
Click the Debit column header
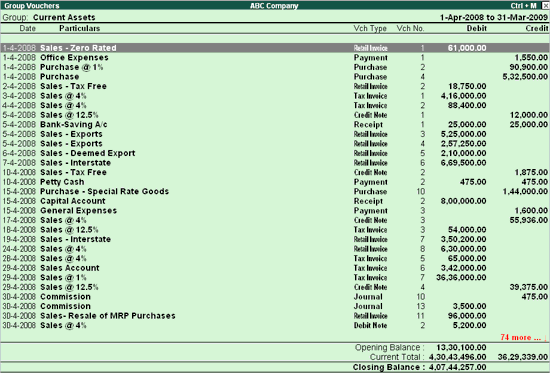click(476, 28)
